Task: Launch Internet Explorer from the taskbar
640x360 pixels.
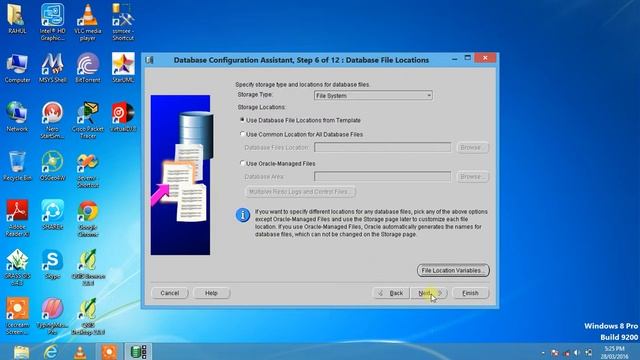Action: point(51,352)
